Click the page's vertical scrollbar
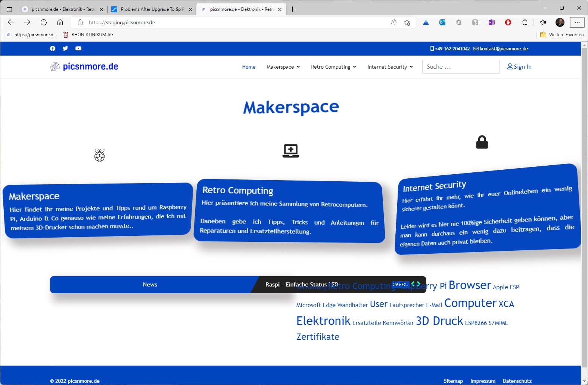 click(x=584, y=205)
